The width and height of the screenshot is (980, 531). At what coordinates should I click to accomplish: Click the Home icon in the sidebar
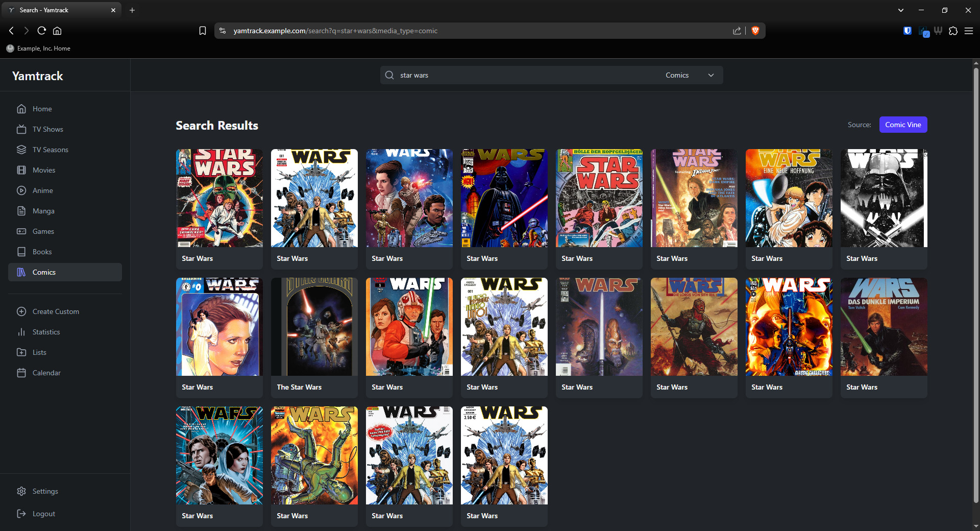[21, 109]
